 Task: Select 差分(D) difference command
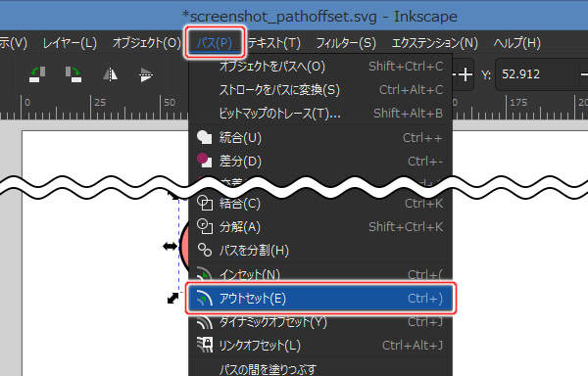(x=320, y=161)
